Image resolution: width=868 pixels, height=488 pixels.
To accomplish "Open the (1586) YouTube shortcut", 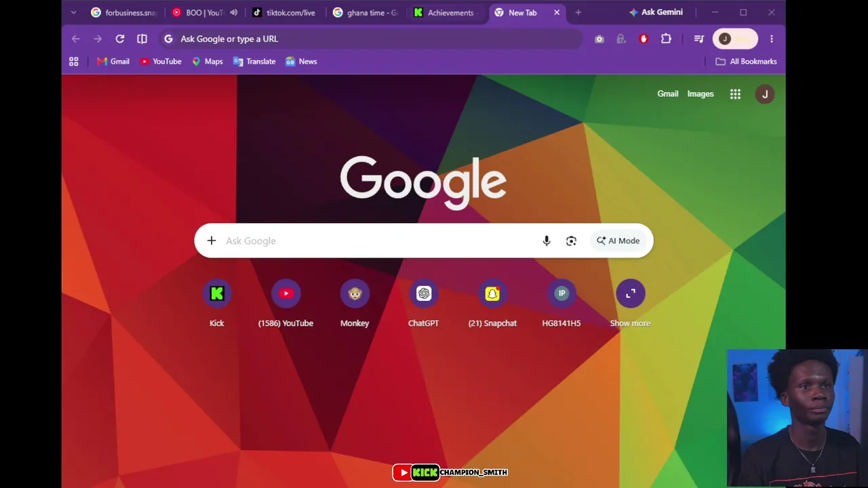I will point(285,304).
